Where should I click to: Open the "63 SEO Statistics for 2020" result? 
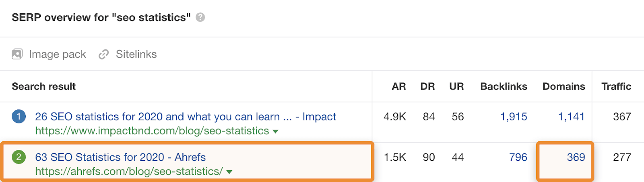(120, 157)
